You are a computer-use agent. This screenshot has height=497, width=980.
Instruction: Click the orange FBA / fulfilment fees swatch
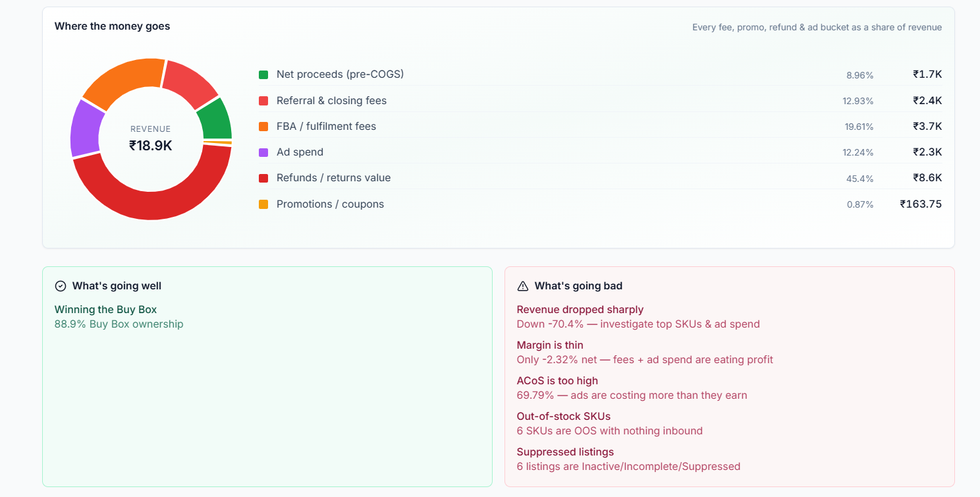coord(263,127)
